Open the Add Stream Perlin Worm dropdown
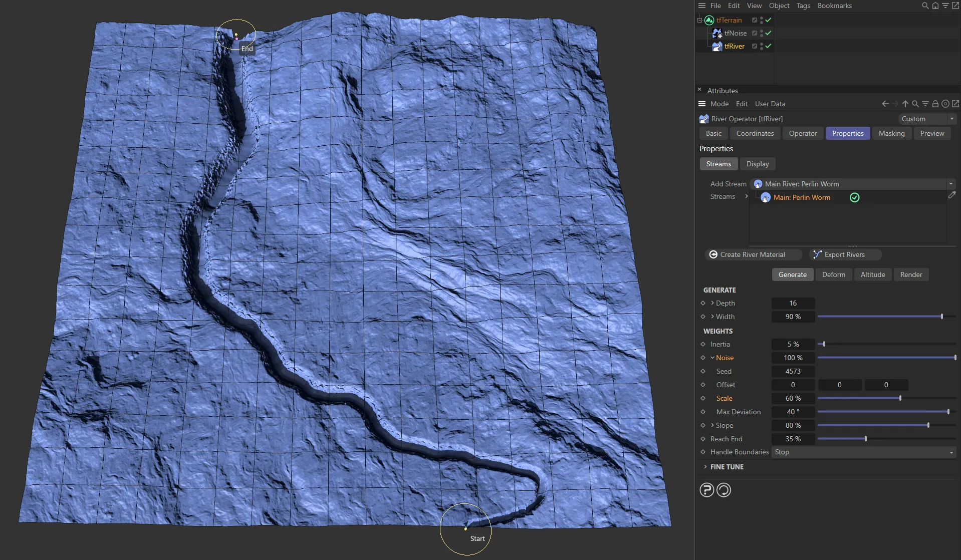This screenshot has width=961, height=560. [x=950, y=184]
